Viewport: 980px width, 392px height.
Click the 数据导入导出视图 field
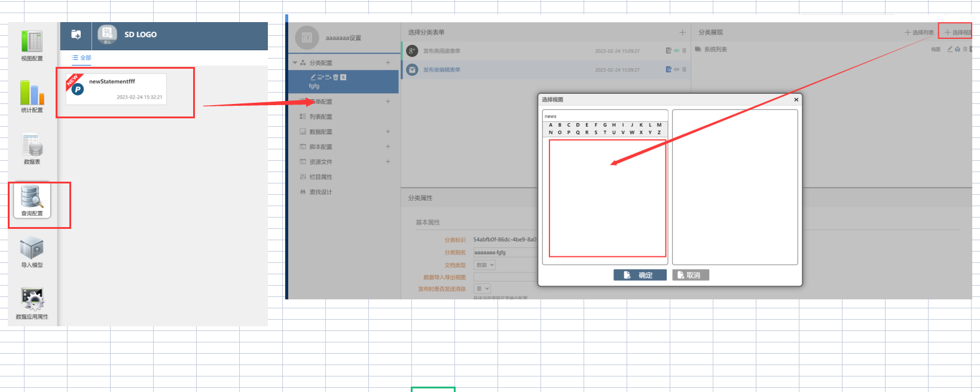coord(505,277)
